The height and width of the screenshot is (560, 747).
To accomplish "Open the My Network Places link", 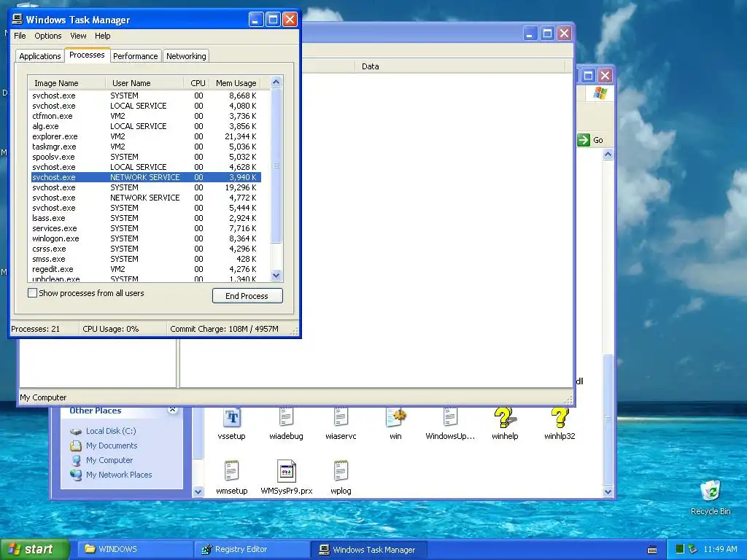I will [119, 475].
